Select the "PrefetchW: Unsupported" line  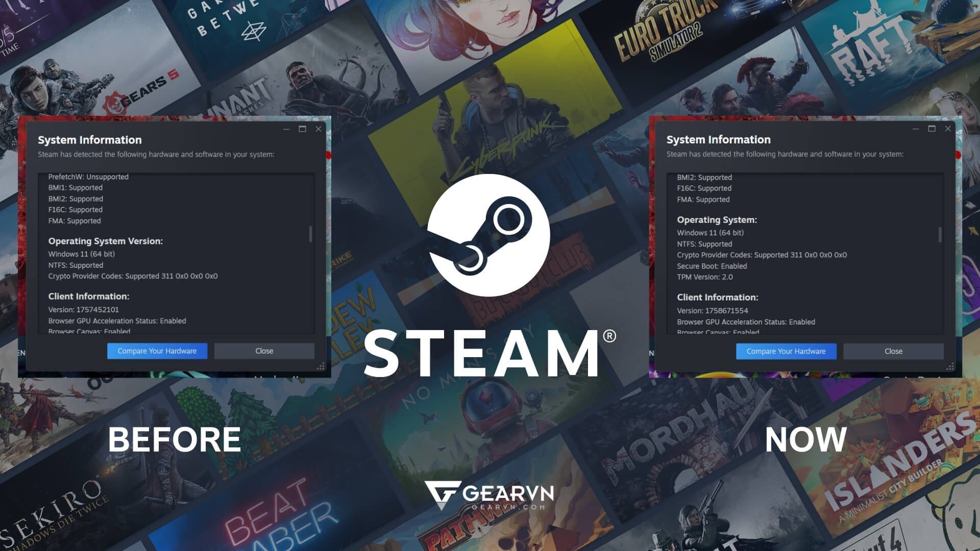tap(88, 177)
